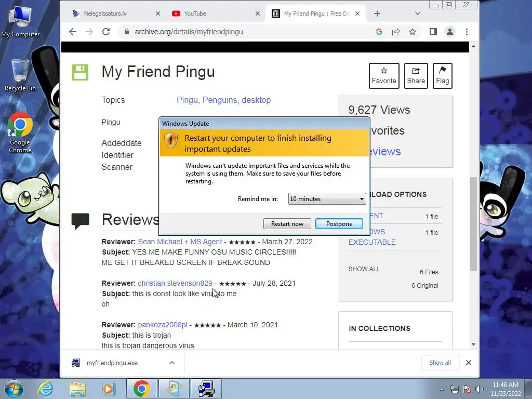532x399 pixels.
Task: Click the Reviews speech bubble icon
Action: coord(81,221)
